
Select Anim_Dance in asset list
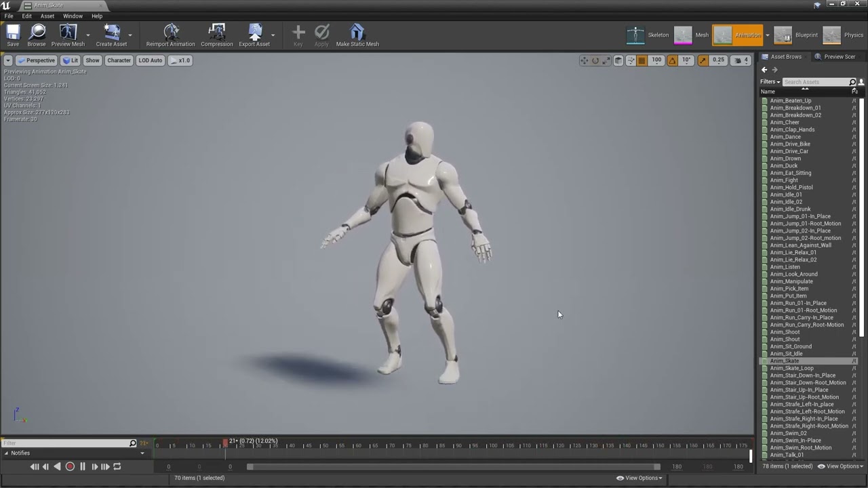pos(785,137)
